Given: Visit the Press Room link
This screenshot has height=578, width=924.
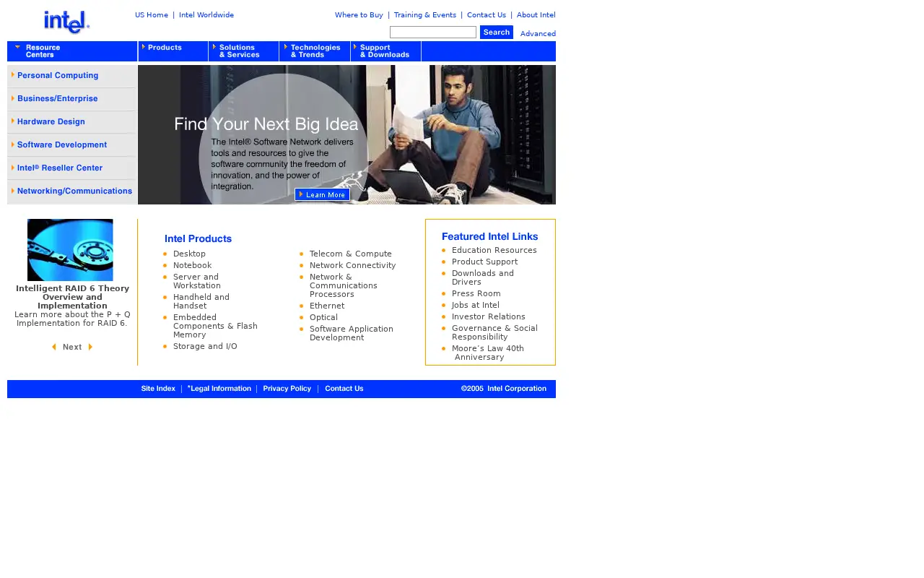Looking at the screenshot, I should coord(476,294).
